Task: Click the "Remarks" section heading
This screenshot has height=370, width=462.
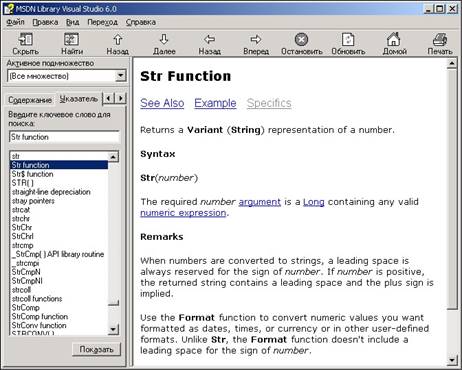Action: pos(162,237)
